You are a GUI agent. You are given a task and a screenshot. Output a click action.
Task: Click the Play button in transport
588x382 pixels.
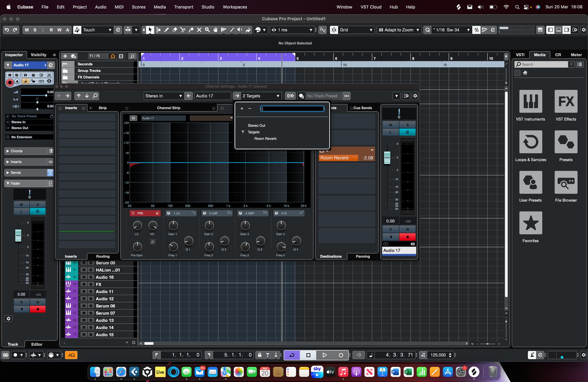(x=324, y=355)
